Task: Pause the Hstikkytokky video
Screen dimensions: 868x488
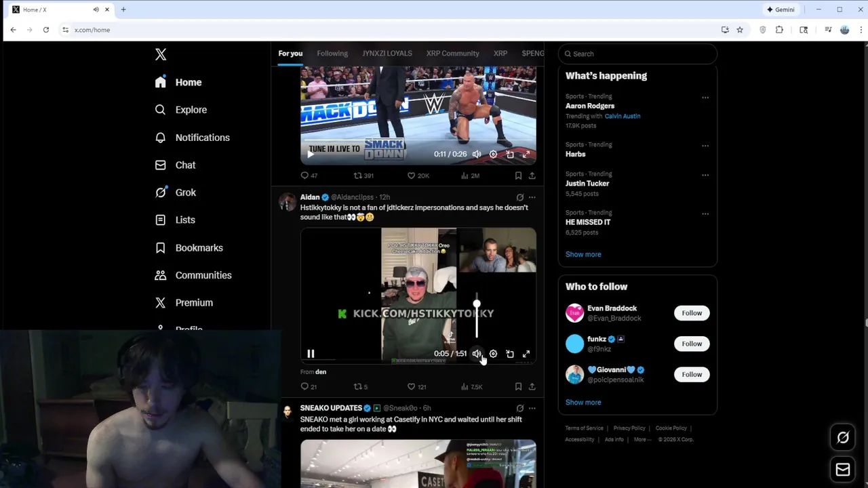Action: tap(311, 354)
